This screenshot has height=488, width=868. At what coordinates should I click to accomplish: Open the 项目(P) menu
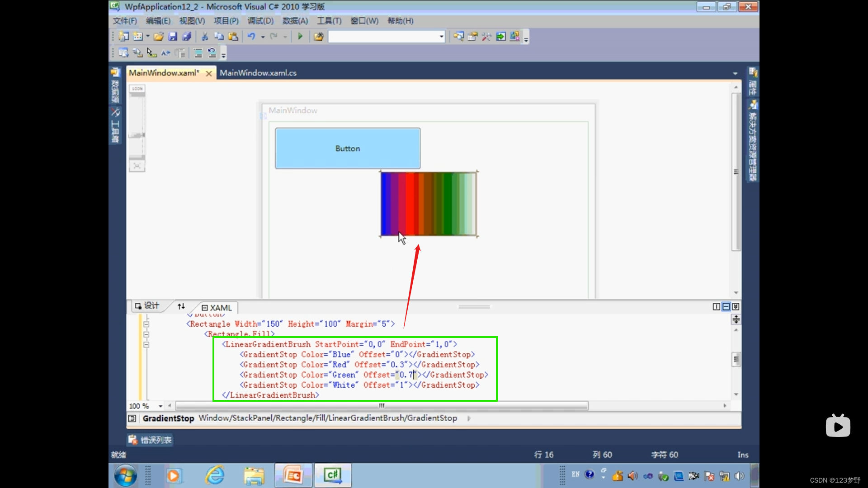[x=226, y=21]
